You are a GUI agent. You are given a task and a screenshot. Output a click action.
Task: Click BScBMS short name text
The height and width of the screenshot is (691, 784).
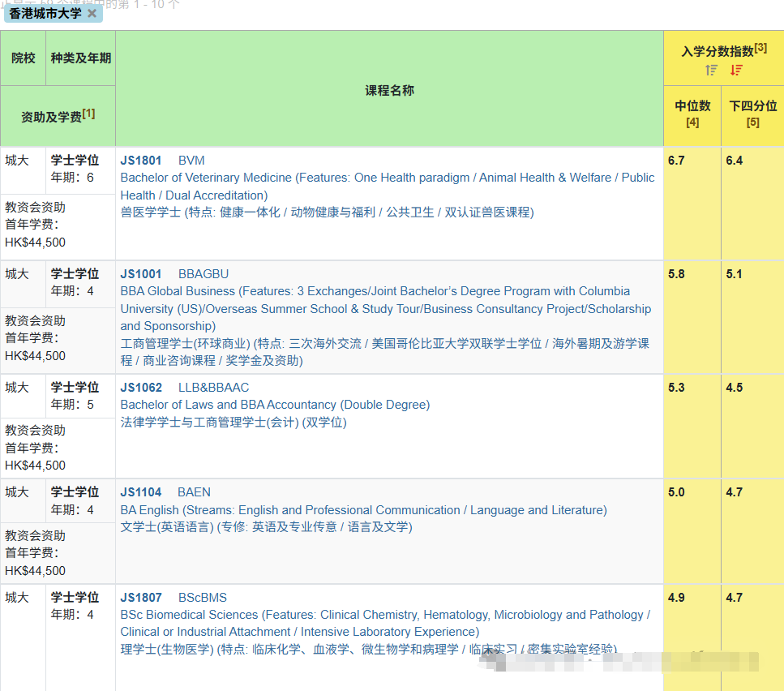tap(203, 598)
